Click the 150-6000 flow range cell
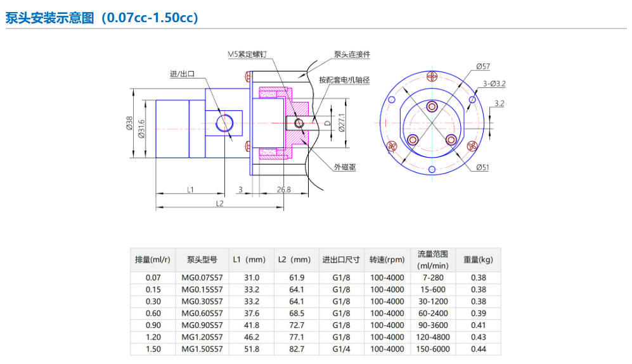 tap(432, 349)
